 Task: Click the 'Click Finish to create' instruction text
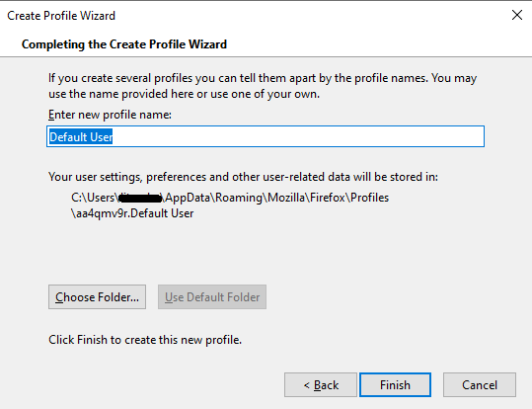pos(145,340)
